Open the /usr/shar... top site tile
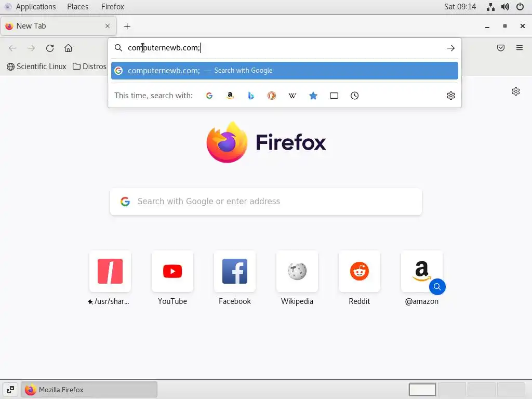This screenshot has width=532, height=399. (x=110, y=271)
